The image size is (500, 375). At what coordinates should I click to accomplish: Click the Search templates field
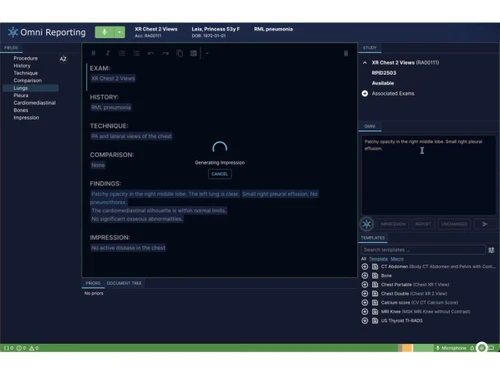423,250
